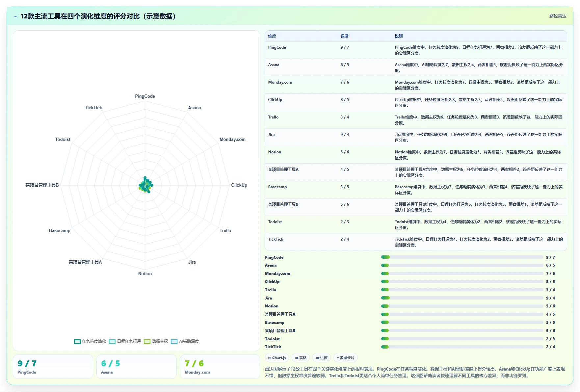Click the 2 / 4 value beside TickTick progress bar
This screenshot has width=580, height=392.
[x=550, y=347]
